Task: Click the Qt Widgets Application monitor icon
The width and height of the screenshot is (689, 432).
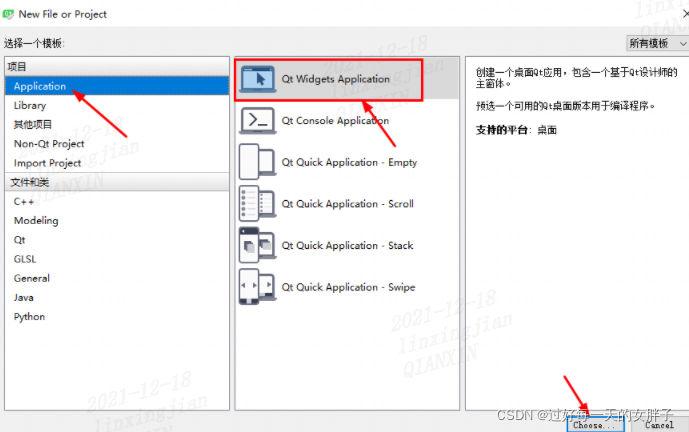Action: [x=258, y=79]
